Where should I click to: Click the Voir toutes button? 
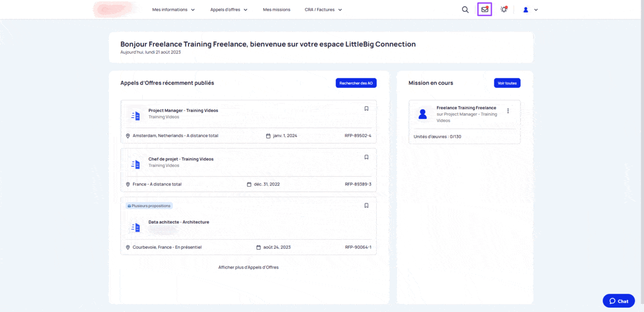coord(507,83)
